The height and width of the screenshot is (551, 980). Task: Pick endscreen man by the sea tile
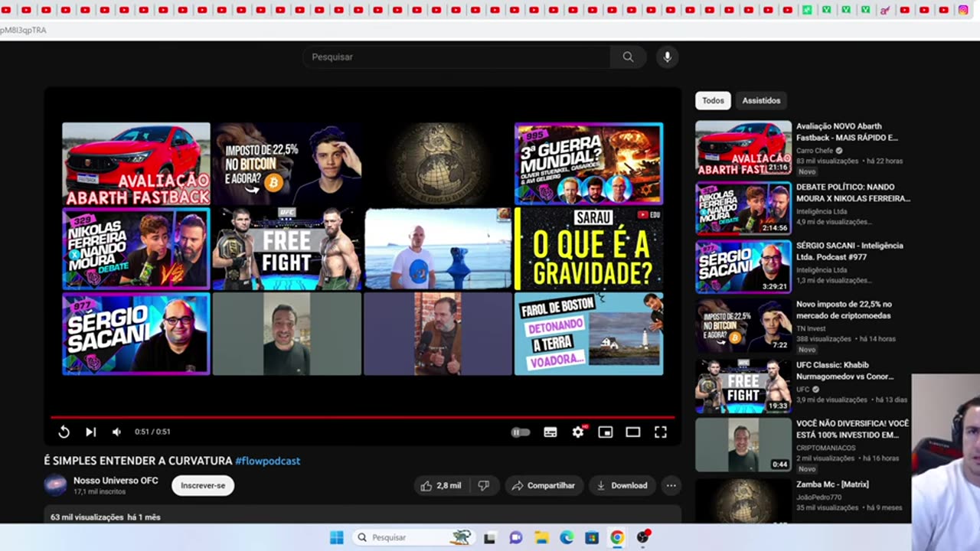click(438, 249)
